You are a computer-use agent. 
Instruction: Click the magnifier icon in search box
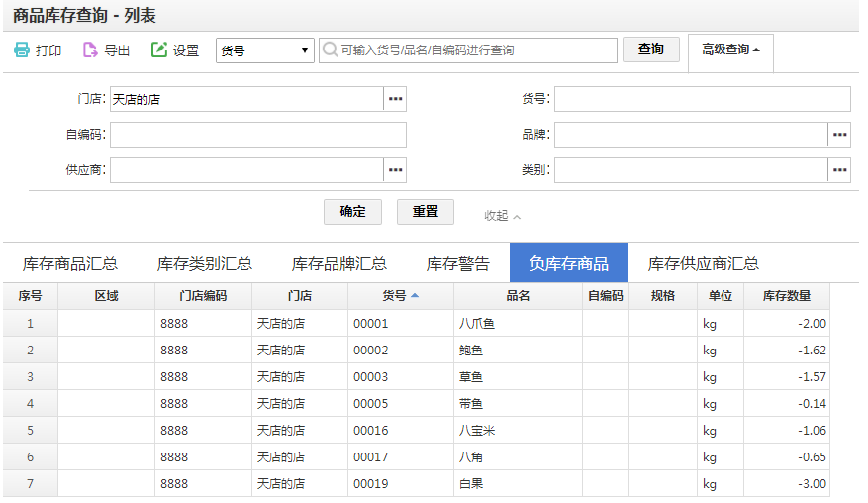click(x=330, y=50)
